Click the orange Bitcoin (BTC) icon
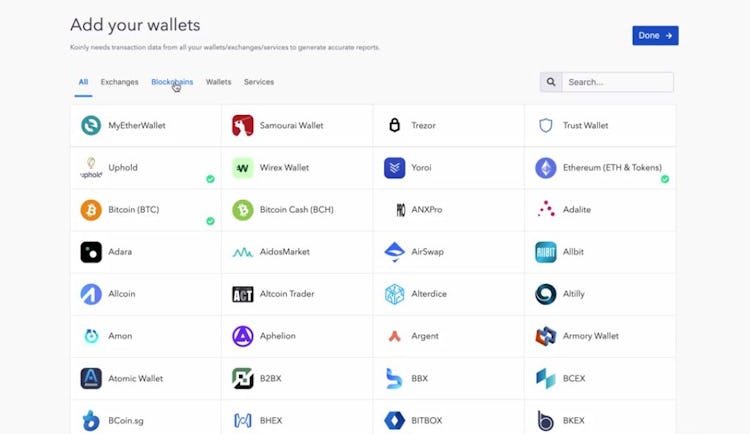 [91, 210]
